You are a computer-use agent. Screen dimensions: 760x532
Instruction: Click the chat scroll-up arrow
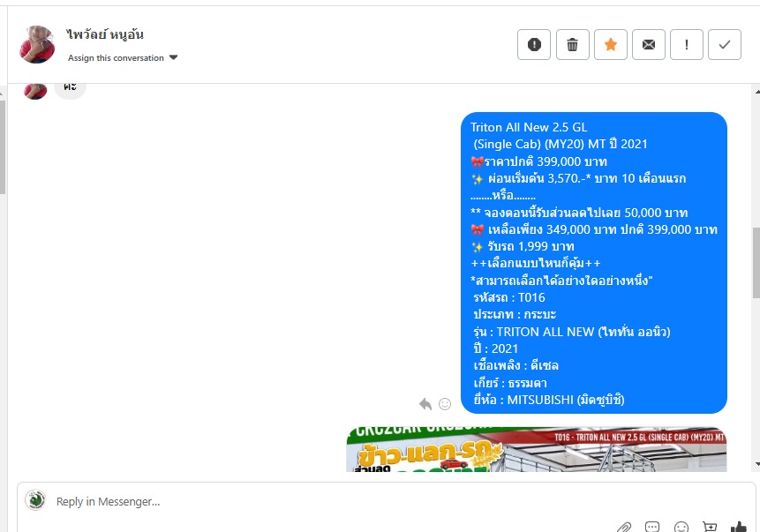pyautogui.click(x=756, y=92)
